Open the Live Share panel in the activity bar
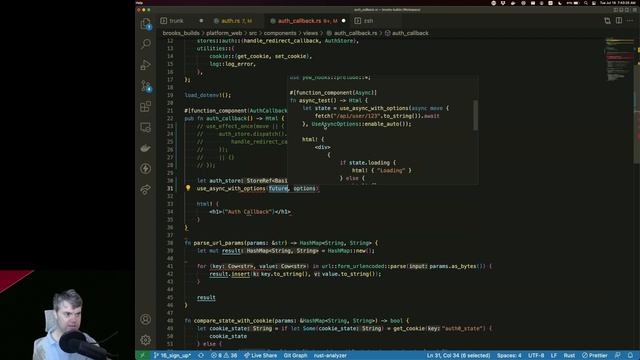This screenshot has width=640, height=360. (x=146, y=189)
